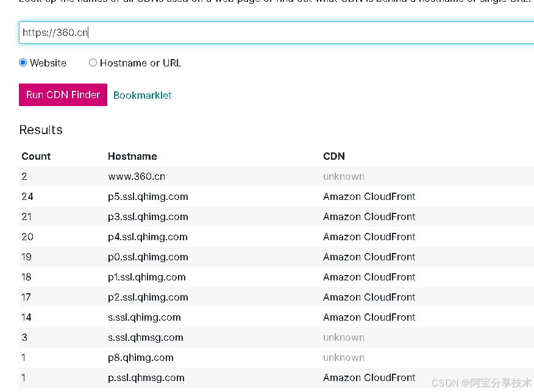Click the Run CDN Finder button

pos(63,94)
